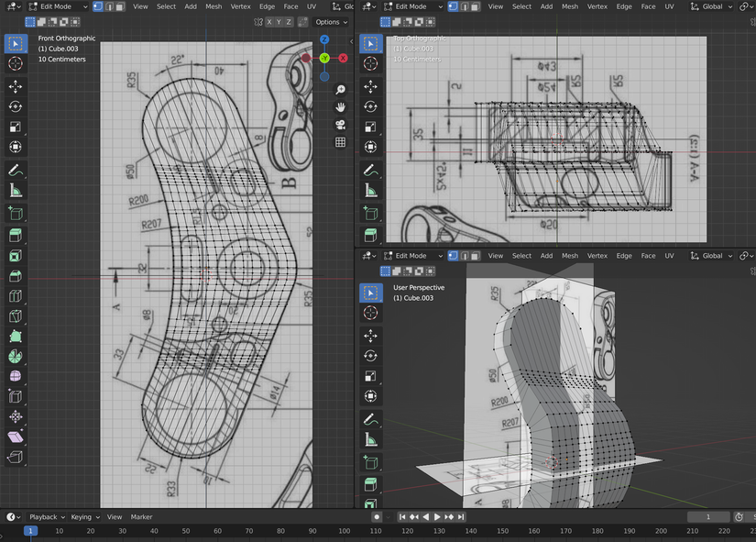Click the current frame number field in timeline
Screen dimensions: 756x542
[707, 516]
